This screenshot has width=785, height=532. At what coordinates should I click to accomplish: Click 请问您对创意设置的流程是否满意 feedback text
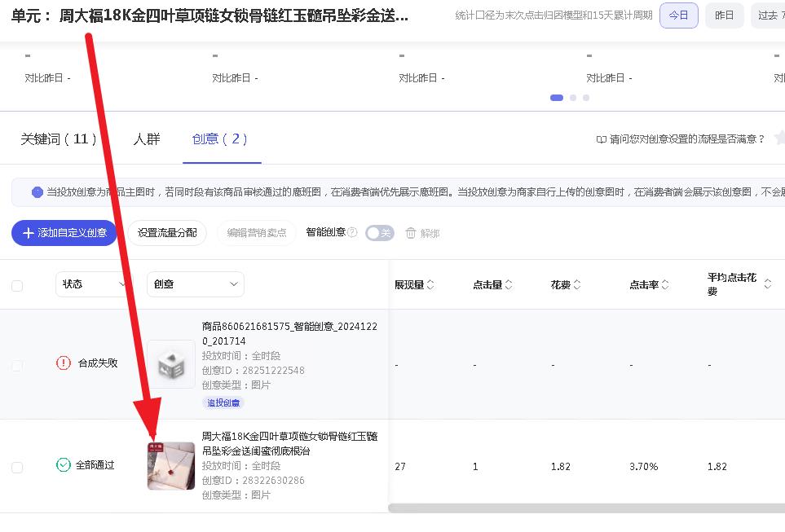tap(687, 139)
